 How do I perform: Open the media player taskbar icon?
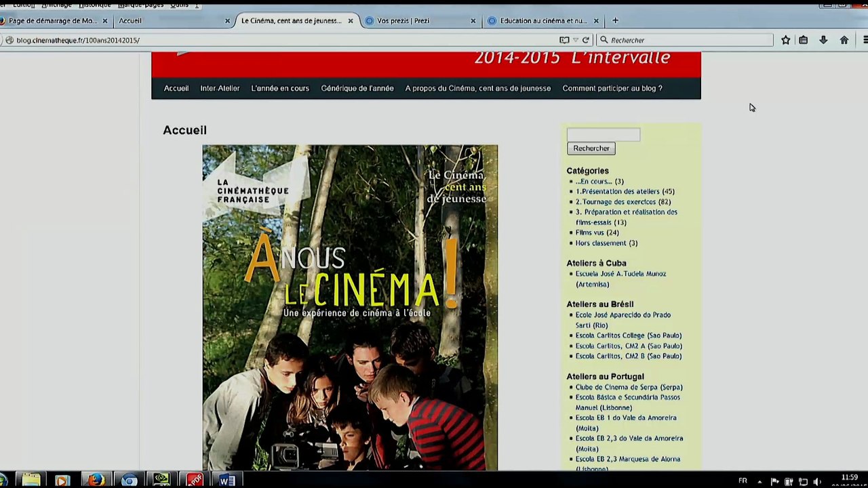pos(62,480)
